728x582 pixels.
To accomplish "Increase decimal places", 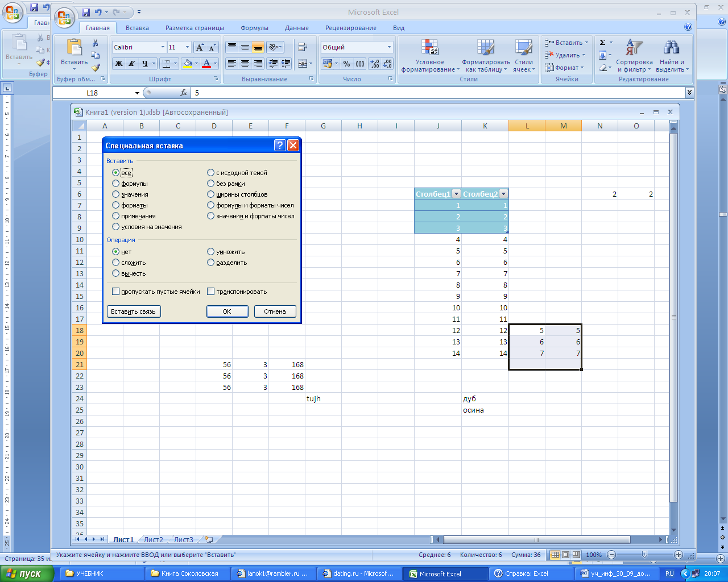I will 375,64.
